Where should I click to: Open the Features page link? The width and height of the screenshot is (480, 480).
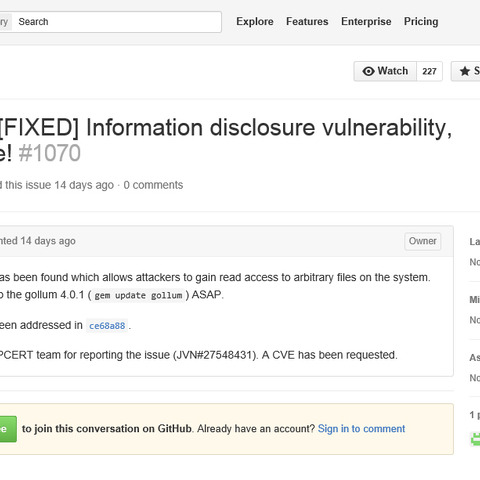pyautogui.click(x=307, y=22)
